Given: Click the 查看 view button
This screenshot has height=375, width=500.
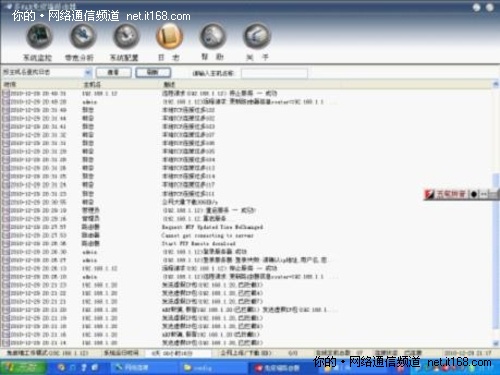Looking at the screenshot, I should coord(114,72).
